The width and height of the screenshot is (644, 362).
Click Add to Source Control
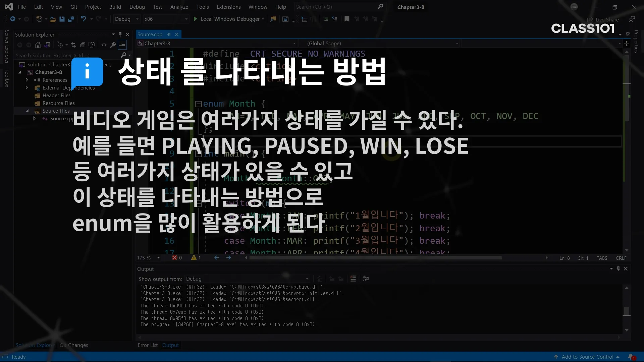[x=587, y=357]
